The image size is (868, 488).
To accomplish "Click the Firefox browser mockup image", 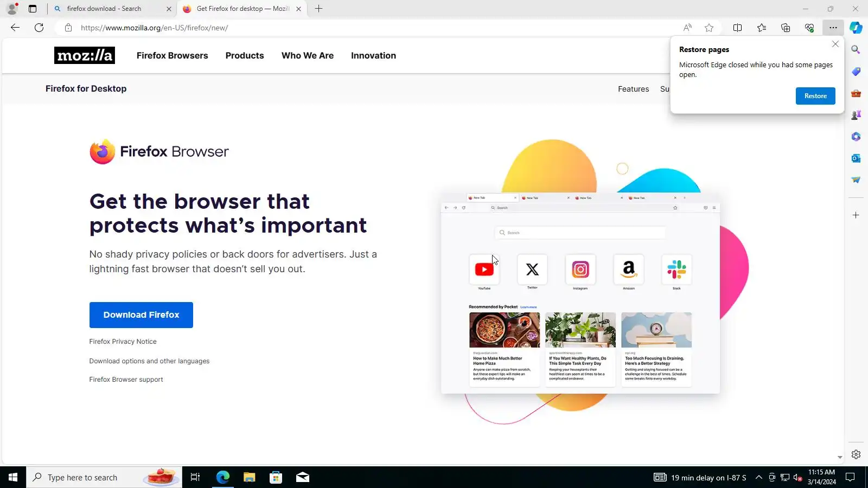I will click(x=580, y=293).
